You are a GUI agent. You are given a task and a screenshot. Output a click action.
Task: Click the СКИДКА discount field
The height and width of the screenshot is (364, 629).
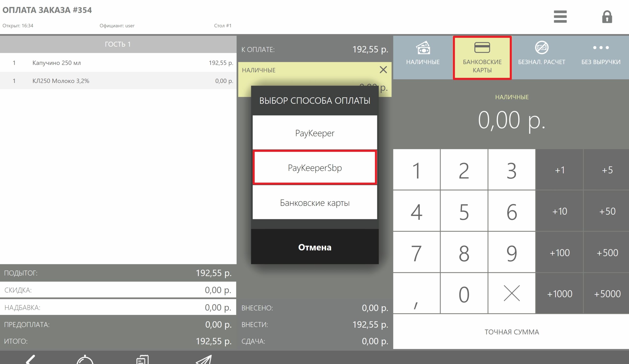(x=118, y=290)
